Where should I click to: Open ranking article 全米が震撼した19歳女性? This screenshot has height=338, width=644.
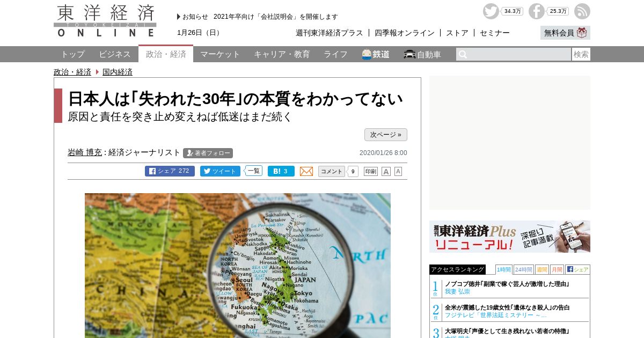(x=507, y=307)
